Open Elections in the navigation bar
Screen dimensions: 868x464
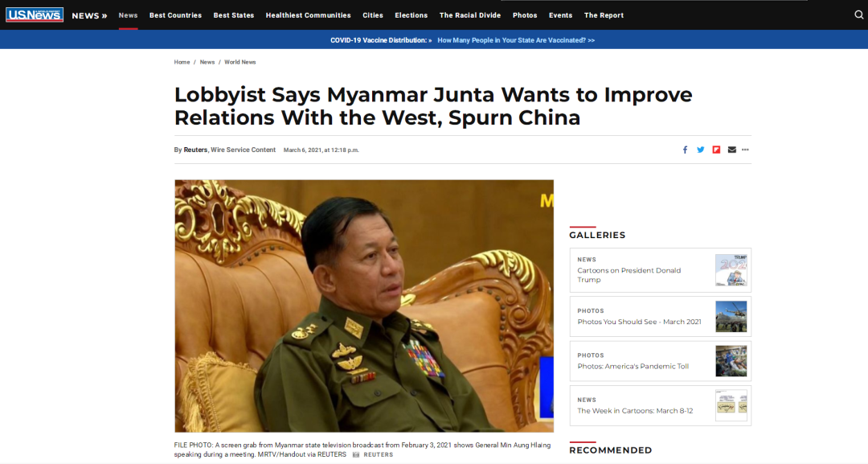click(x=411, y=15)
